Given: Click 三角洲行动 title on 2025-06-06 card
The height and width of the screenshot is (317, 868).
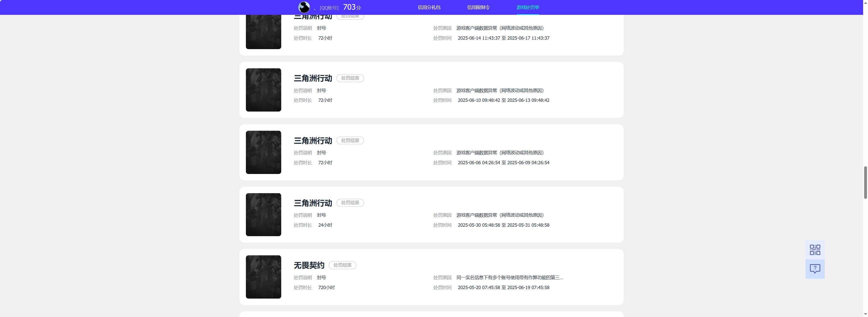Looking at the screenshot, I should tap(313, 140).
